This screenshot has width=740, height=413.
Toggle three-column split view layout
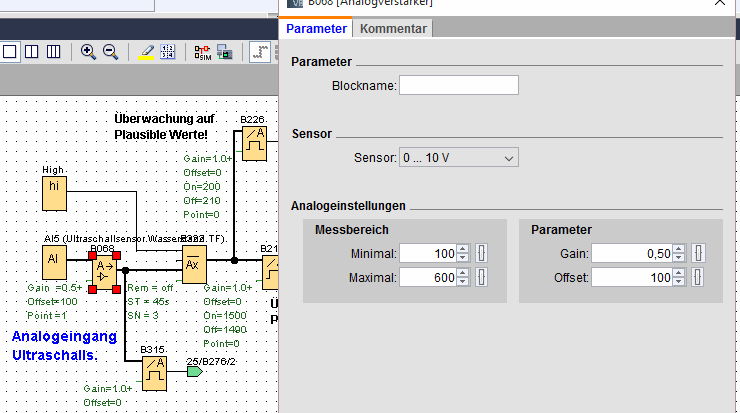[x=54, y=51]
